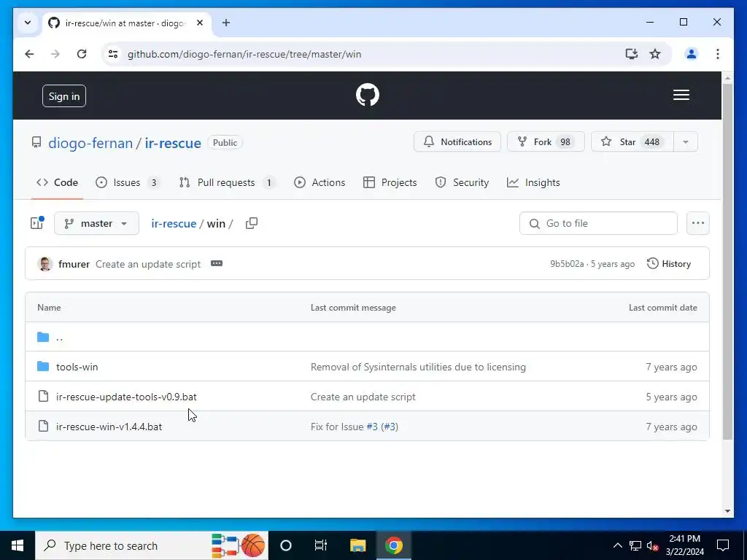Click file icon for ir-rescue-win-v1.4.4.bat
Image resolution: width=747 pixels, height=560 pixels.
coord(43,426)
